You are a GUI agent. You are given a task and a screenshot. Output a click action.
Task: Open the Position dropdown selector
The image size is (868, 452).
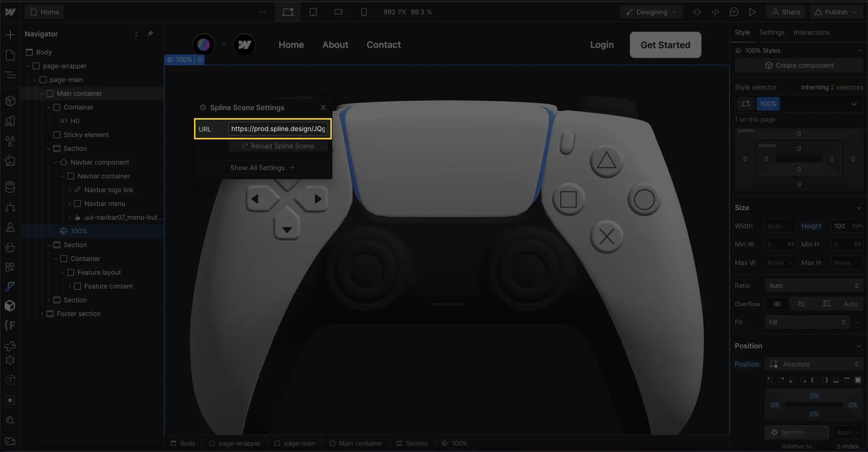click(813, 364)
